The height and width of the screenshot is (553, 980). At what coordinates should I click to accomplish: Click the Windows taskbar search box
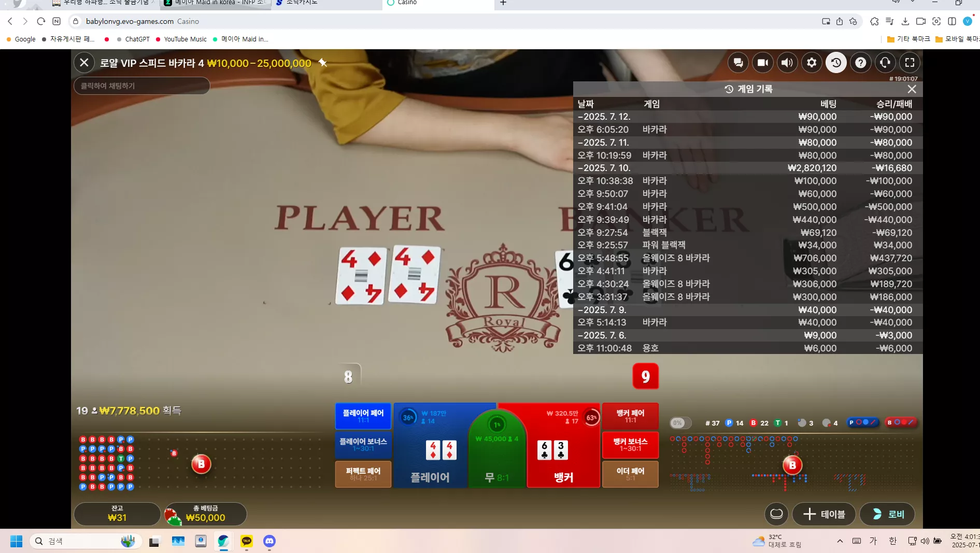86,541
